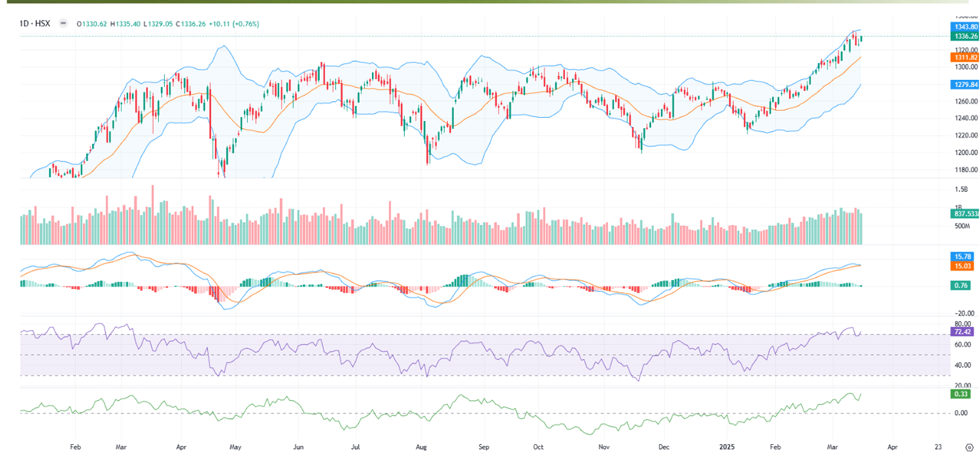
Task: Click the O1330.62 open value
Action: pos(92,24)
